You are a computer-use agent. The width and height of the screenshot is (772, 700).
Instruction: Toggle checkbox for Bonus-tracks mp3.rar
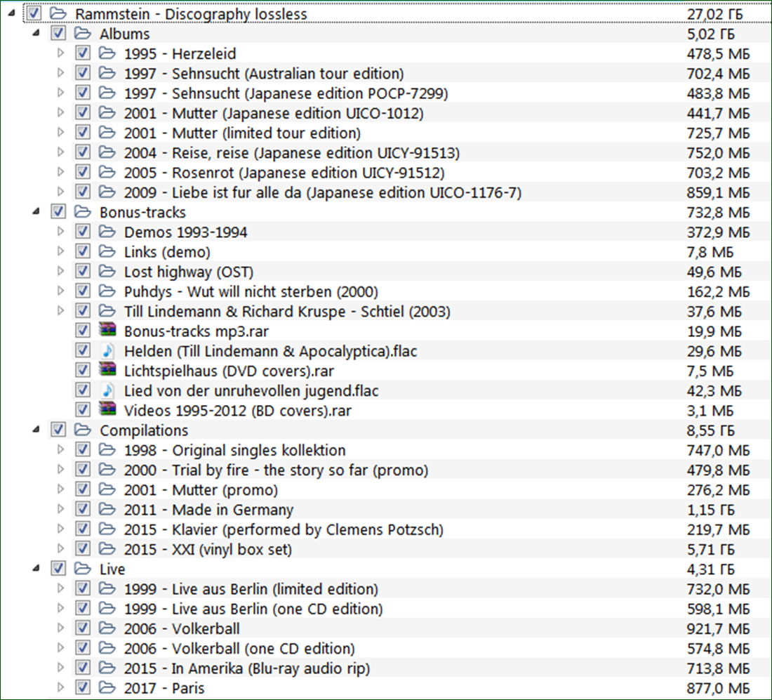point(83,331)
